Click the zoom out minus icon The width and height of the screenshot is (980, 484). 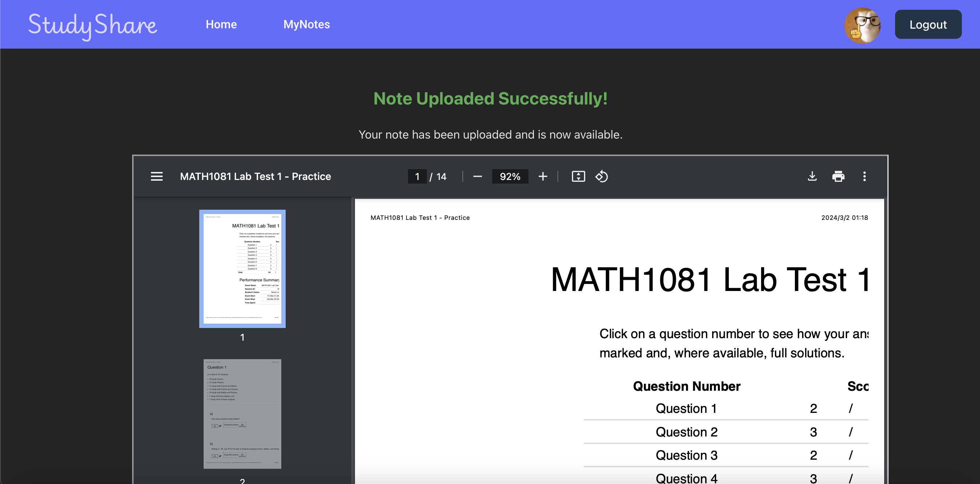477,176
